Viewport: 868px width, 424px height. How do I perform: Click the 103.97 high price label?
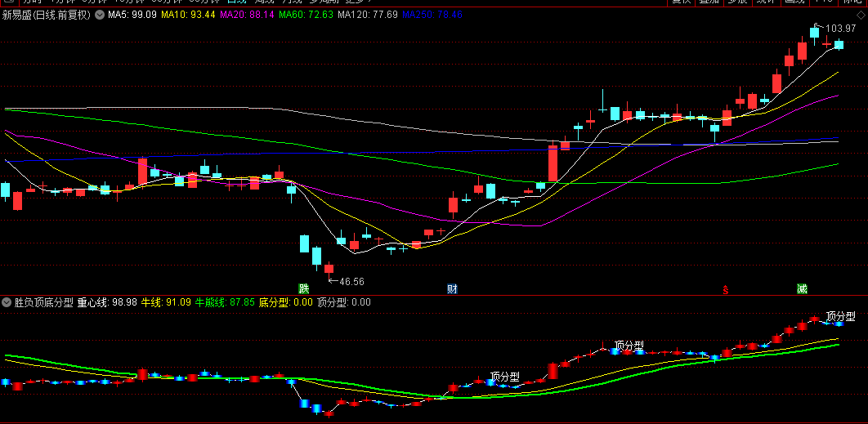pos(839,29)
